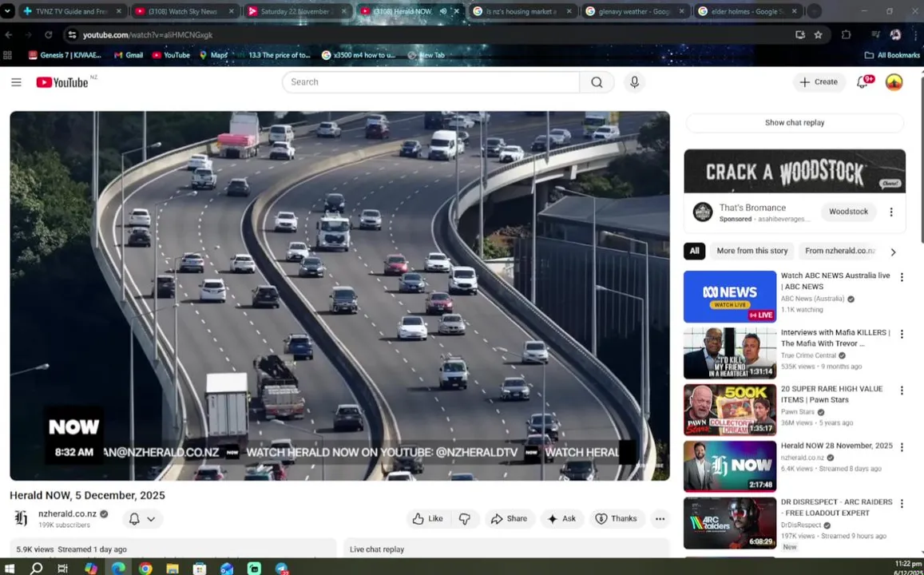
Task: Open the nzherald.co.nz channel avatar
Action: (x=22, y=518)
